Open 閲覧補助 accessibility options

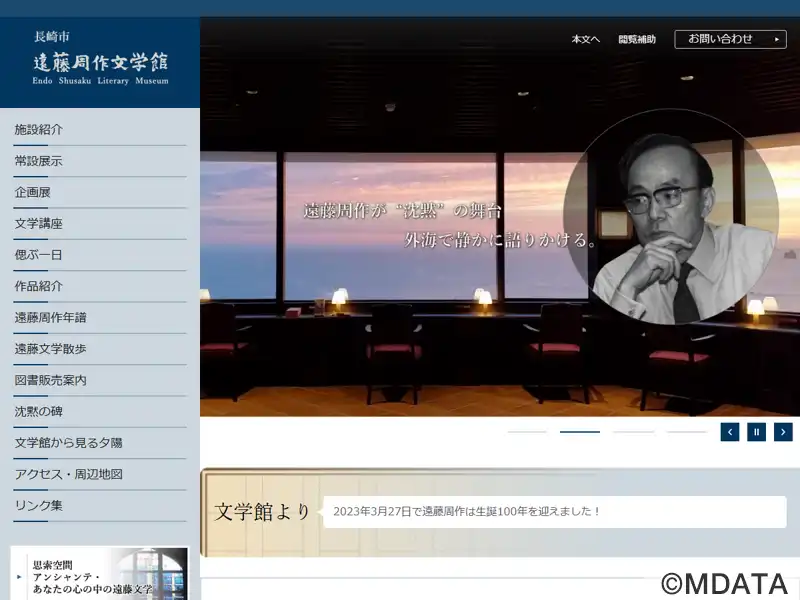[x=637, y=39]
